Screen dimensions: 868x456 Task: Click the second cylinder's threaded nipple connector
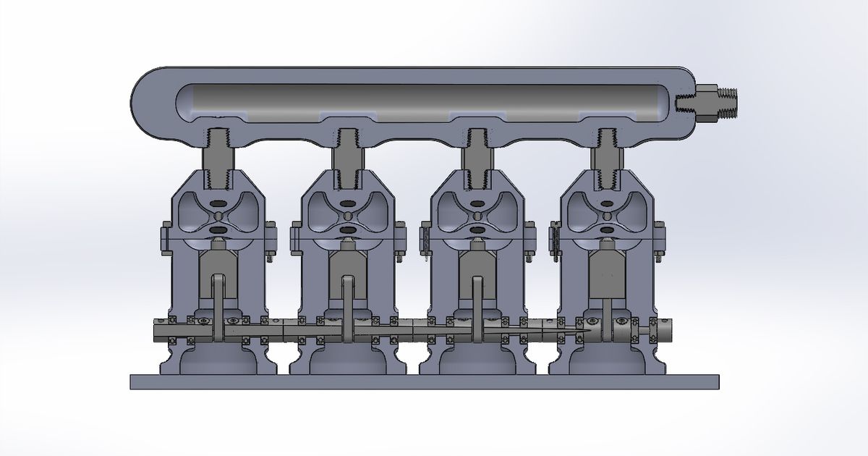point(347,156)
